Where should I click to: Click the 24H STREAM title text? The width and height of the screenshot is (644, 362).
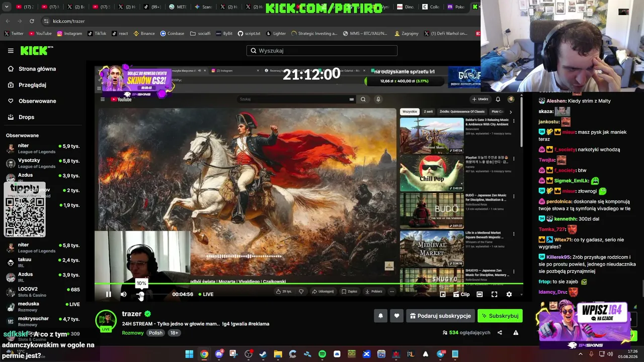pos(196,324)
